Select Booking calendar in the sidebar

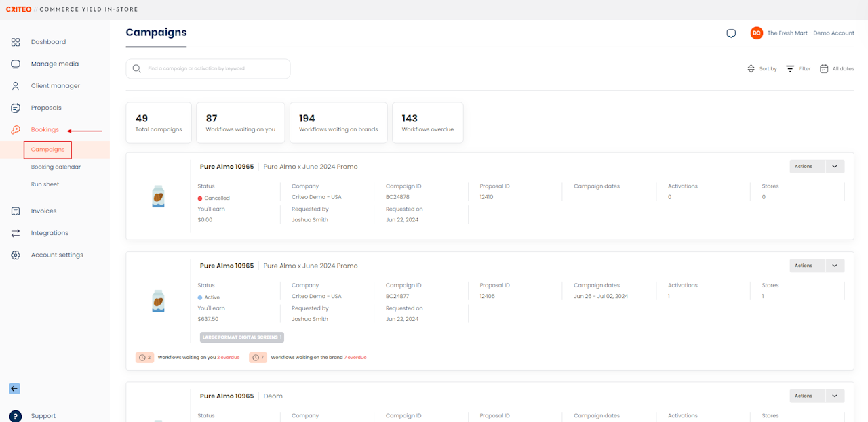coord(56,167)
